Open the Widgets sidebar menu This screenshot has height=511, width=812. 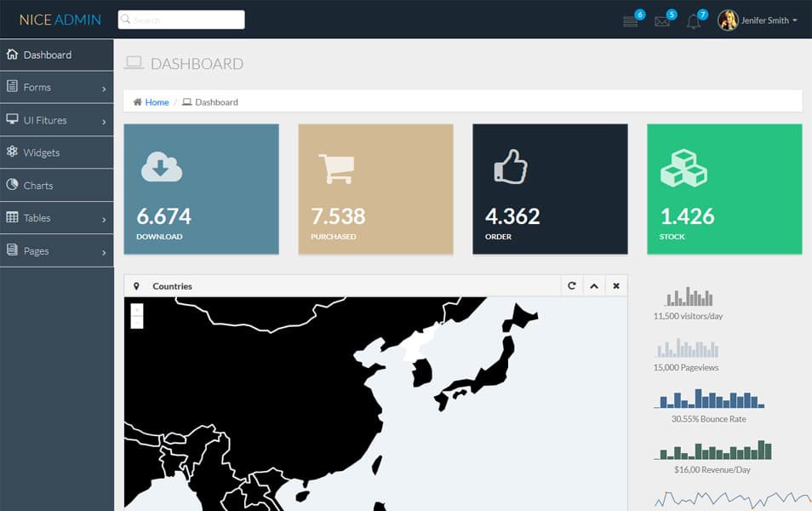[x=46, y=152]
